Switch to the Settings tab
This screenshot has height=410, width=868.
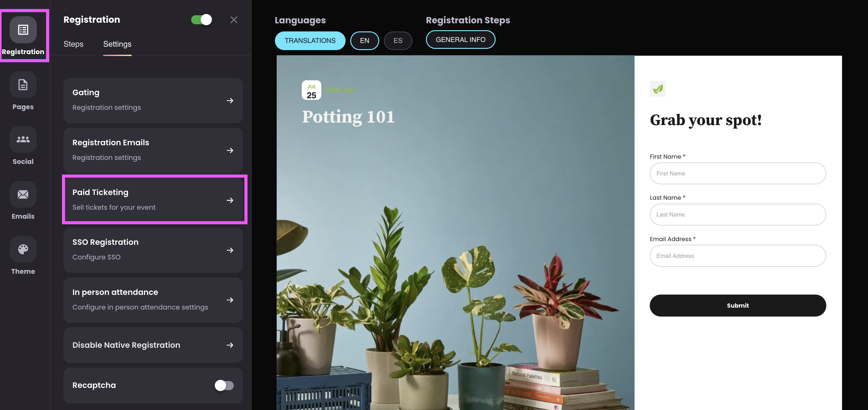[x=117, y=44]
